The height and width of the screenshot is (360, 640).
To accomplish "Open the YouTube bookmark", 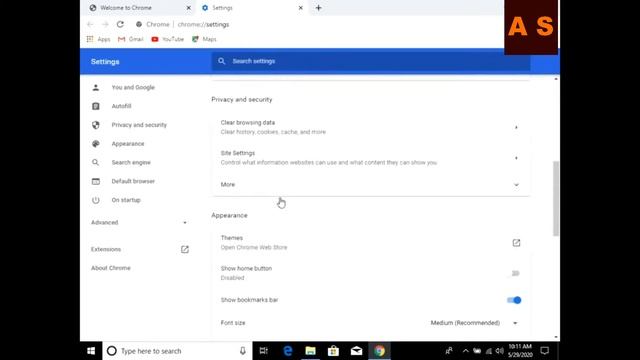I will pos(167,39).
